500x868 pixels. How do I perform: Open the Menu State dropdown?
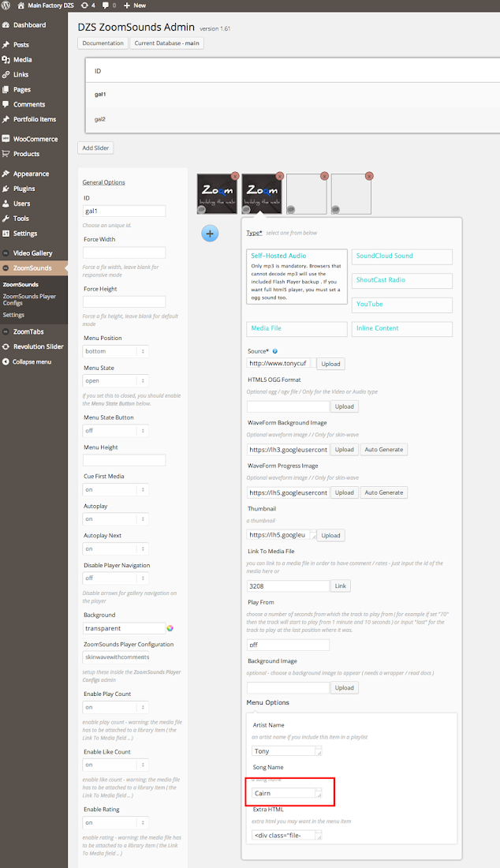point(116,381)
